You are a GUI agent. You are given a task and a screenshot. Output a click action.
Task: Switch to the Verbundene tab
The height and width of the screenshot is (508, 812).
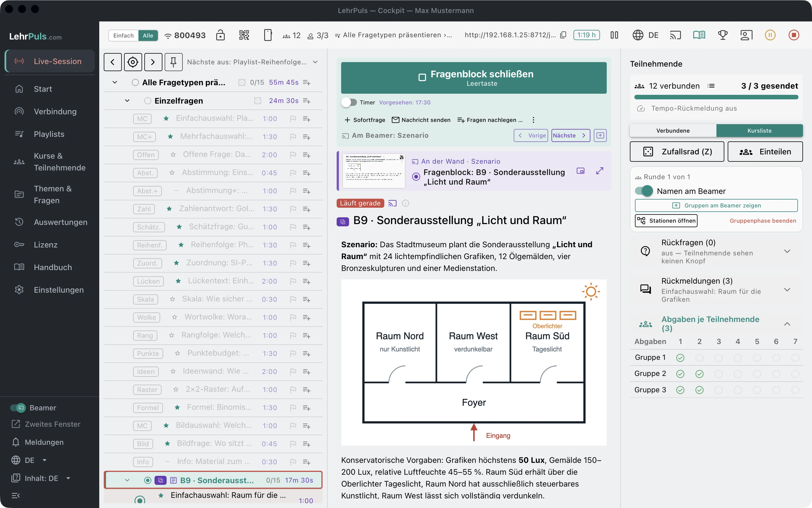click(x=673, y=131)
